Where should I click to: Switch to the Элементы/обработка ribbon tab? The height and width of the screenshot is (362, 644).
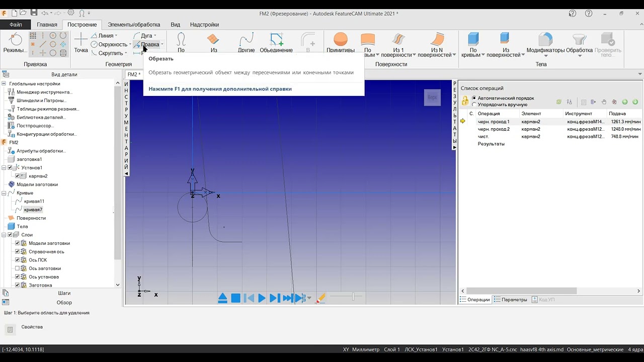(x=134, y=25)
